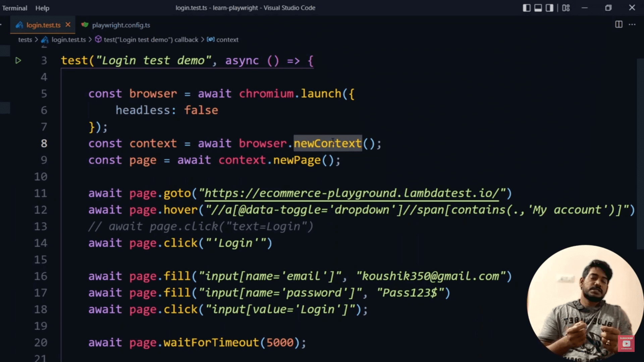The height and width of the screenshot is (362, 644).
Task: Click the underlined ecommerce-playground URL link
Action: click(352, 193)
